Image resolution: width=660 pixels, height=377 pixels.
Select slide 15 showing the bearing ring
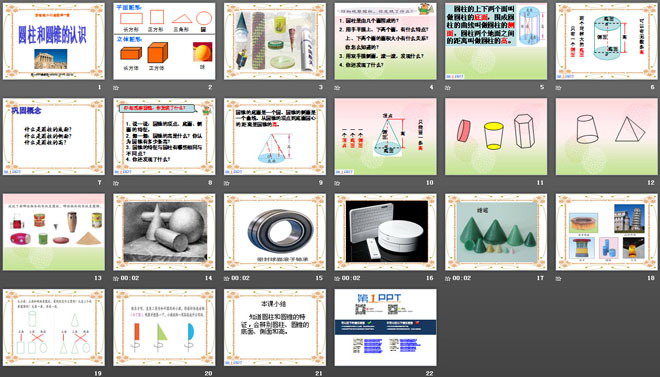point(275,232)
